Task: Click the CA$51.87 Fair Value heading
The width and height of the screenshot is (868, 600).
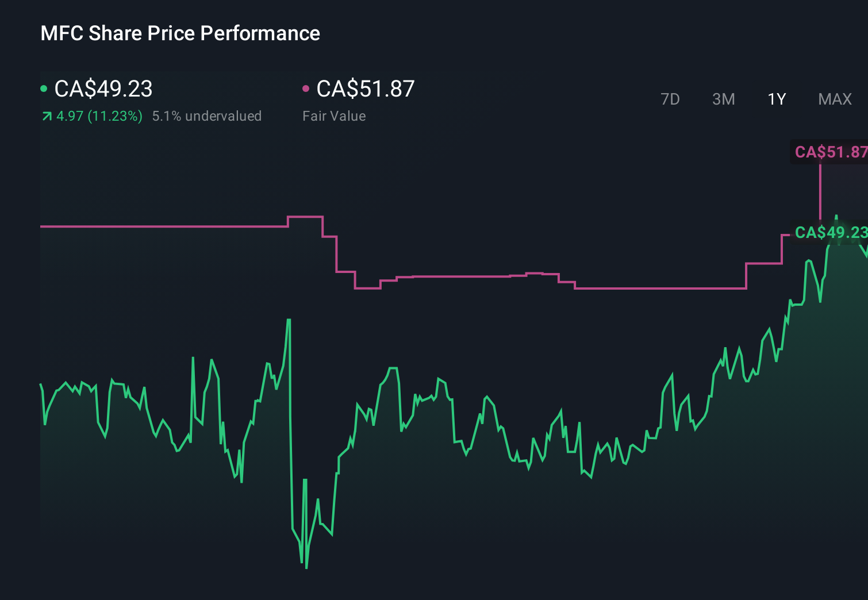Action: pos(366,89)
